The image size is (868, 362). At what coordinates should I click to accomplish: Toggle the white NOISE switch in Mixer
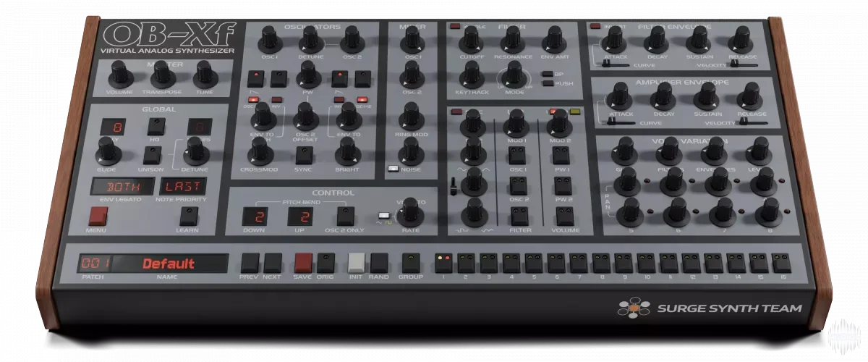point(393,169)
